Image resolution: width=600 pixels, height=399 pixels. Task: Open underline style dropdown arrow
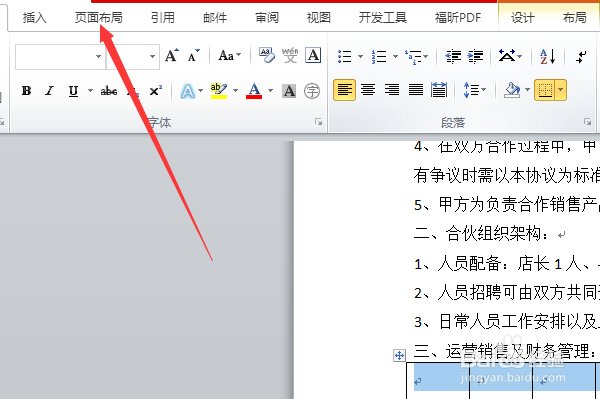(x=90, y=91)
